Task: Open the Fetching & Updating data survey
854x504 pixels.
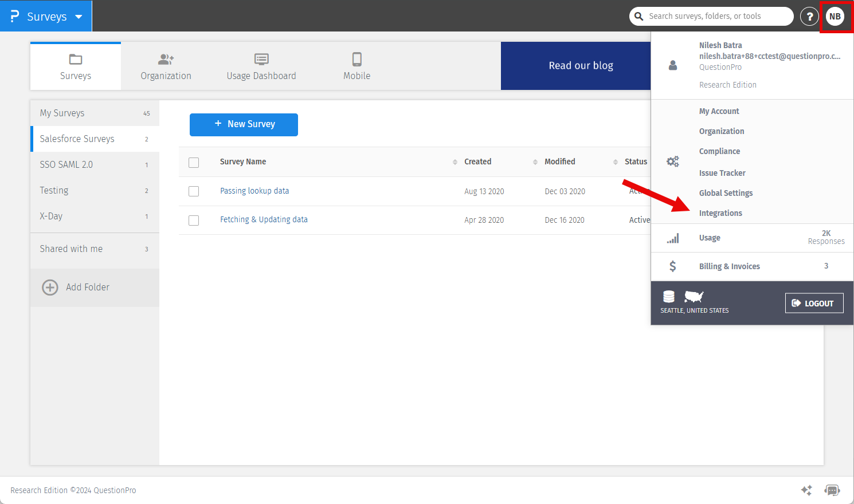Action: (264, 219)
